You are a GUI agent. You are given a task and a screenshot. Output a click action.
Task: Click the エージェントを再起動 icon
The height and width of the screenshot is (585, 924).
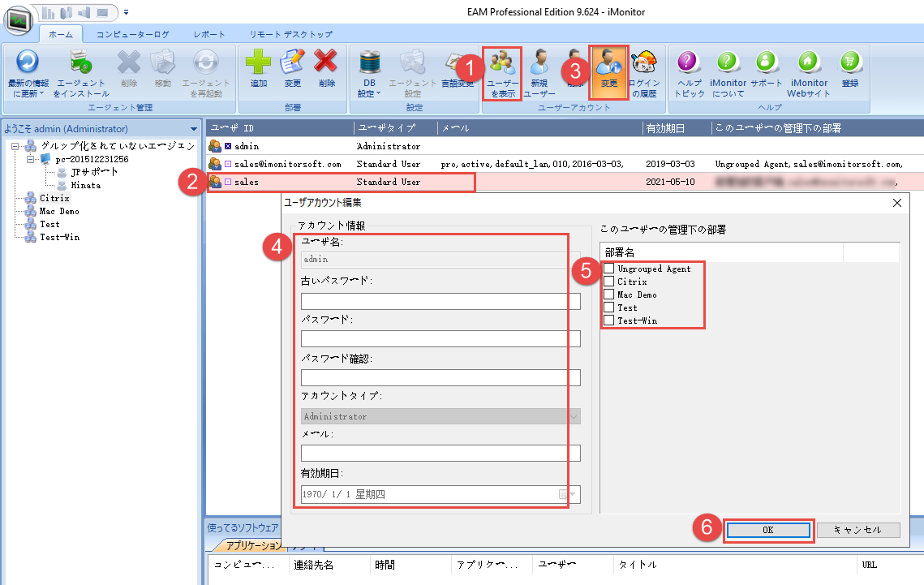(x=206, y=62)
